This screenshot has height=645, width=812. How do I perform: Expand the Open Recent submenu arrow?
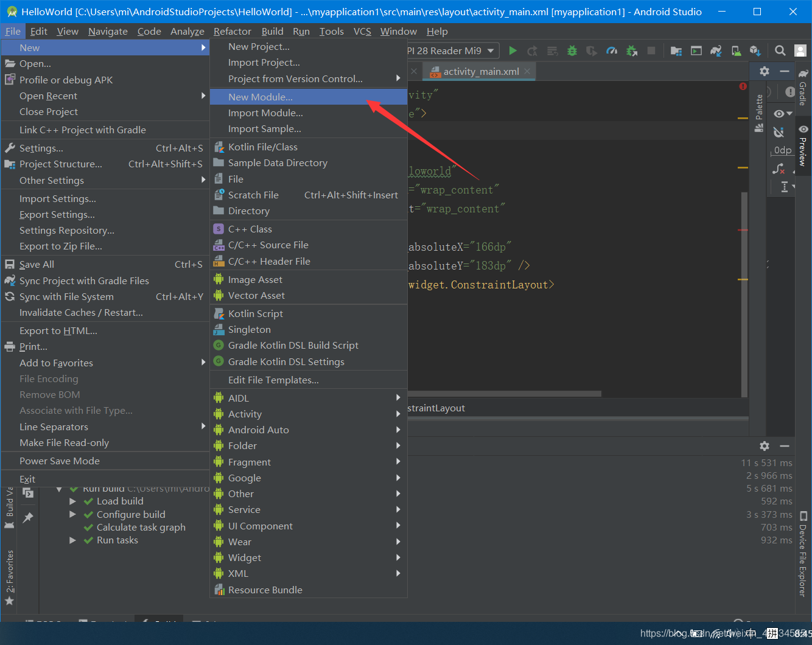pyautogui.click(x=203, y=96)
